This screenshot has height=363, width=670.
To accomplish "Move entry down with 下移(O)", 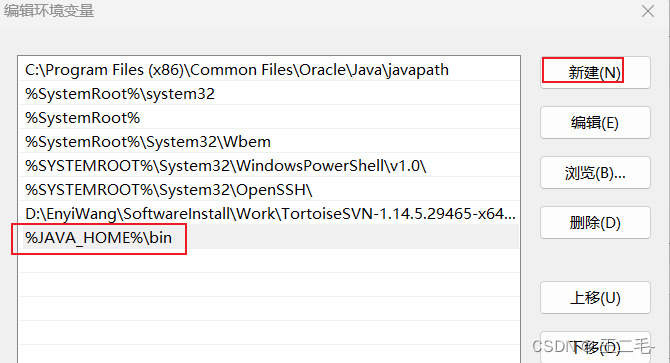I will [x=595, y=347].
